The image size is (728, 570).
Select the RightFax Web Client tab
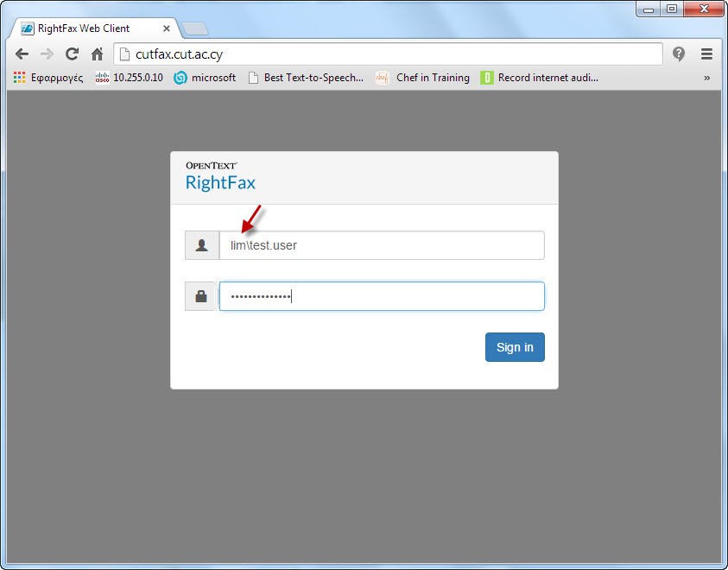(x=93, y=28)
